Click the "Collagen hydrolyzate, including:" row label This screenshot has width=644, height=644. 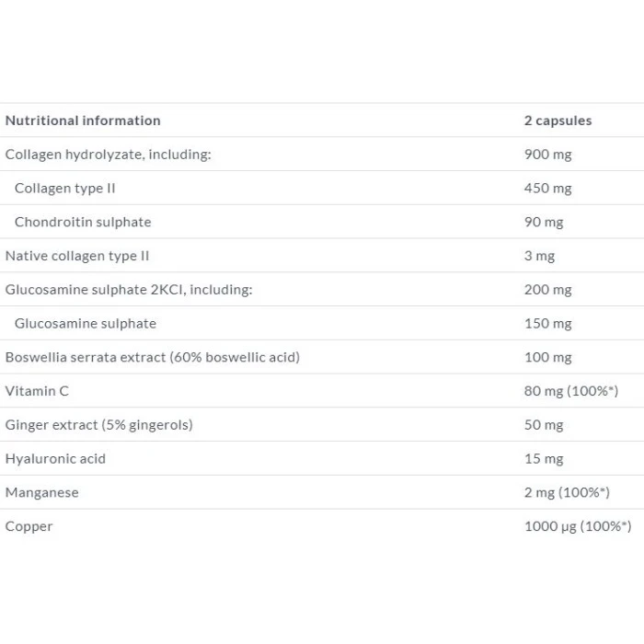tap(109, 155)
